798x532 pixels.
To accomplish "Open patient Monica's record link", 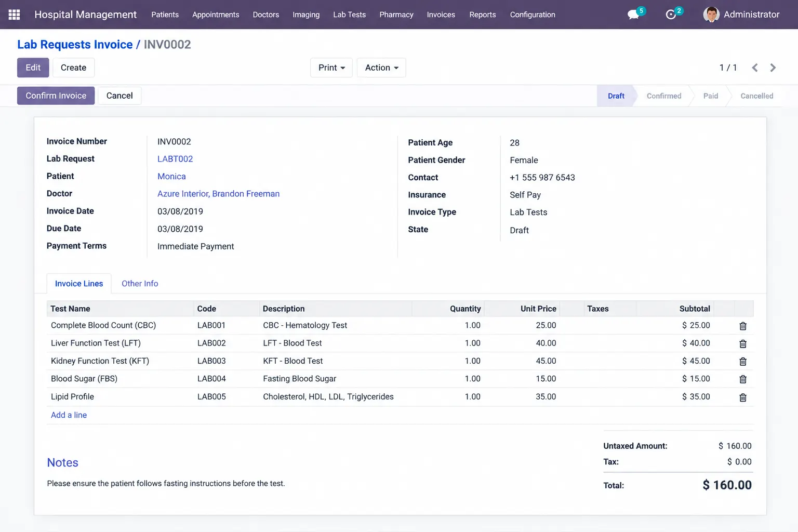I will tap(171, 177).
